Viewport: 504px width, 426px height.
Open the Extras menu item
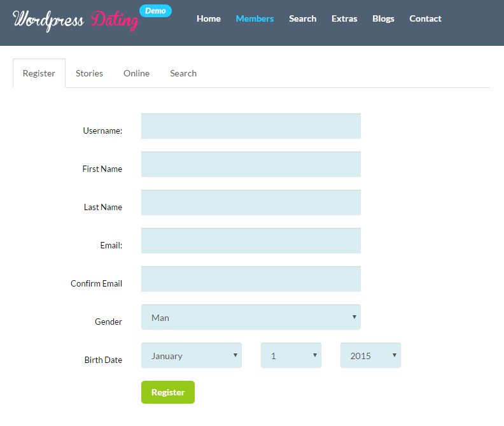tap(344, 18)
